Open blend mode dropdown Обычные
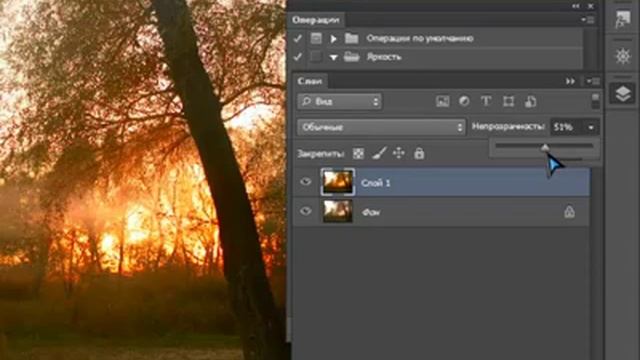 [x=381, y=127]
